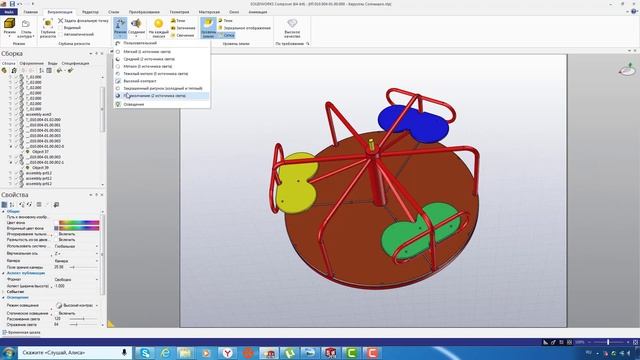Click first icon in assembly toolbar
The height and width of the screenshot is (360, 640).
pos(4,71)
